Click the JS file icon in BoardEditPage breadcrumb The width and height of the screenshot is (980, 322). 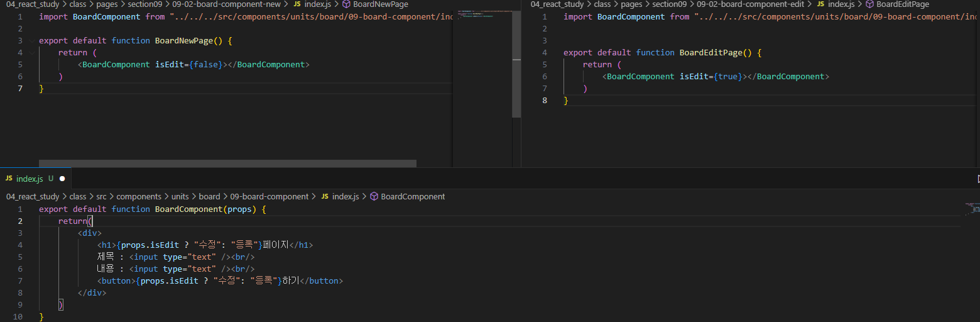pyautogui.click(x=820, y=4)
